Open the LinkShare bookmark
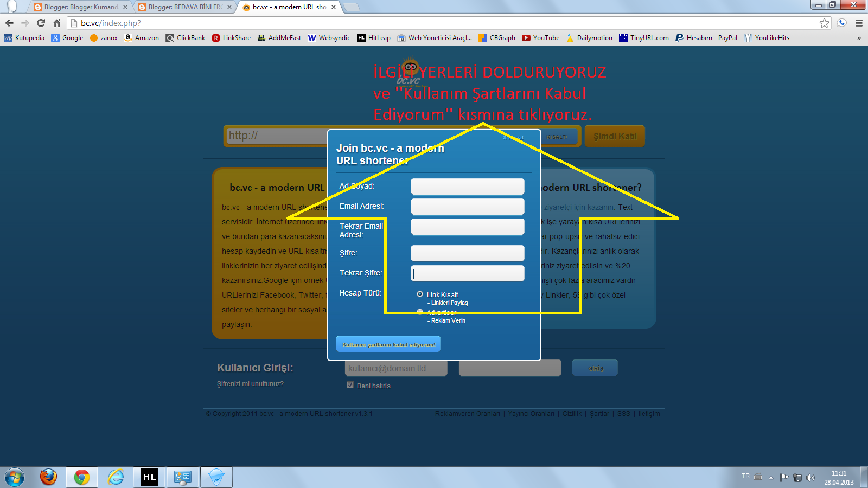This screenshot has width=868, height=488. coord(231,38)
